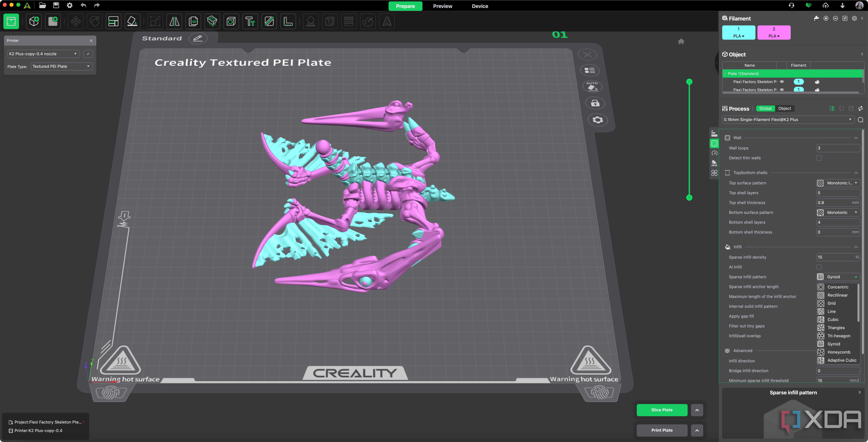Switch to the Device tab
The width and height of the screenshot is (868, 442).
[480, 6]
